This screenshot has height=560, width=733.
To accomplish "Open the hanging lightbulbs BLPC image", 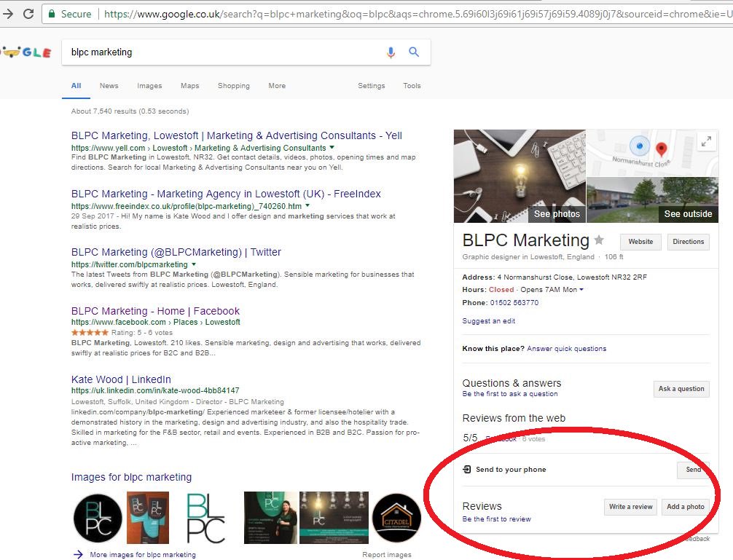I will click(334, 518).
